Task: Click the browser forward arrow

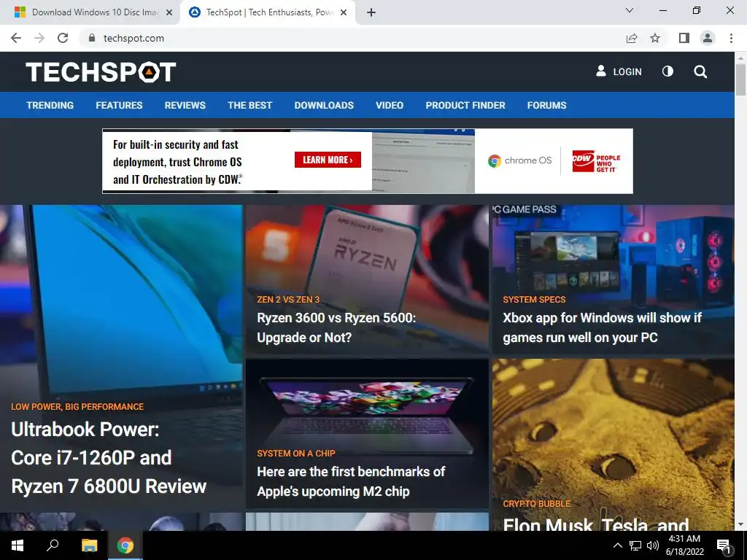Action: point(39,38)
